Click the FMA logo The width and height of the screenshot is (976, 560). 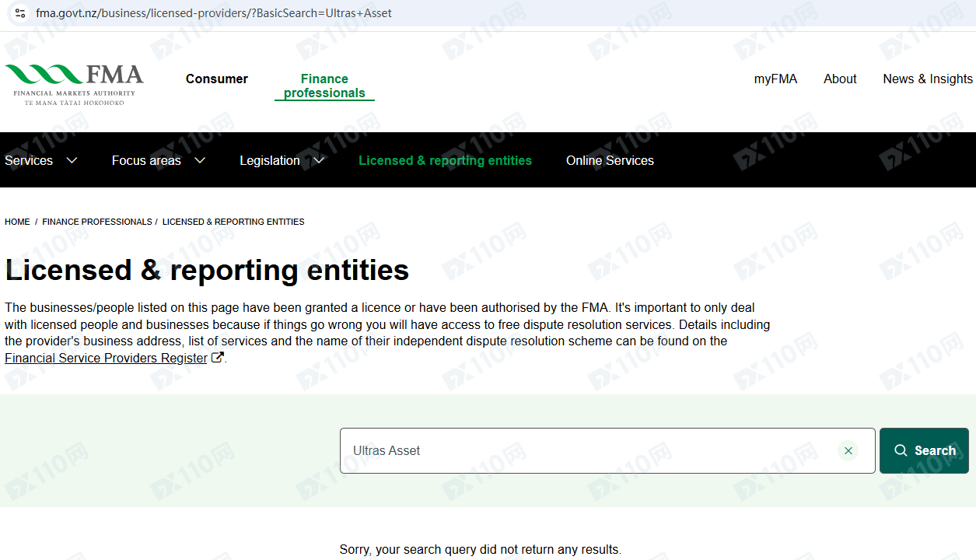(74, 85)
